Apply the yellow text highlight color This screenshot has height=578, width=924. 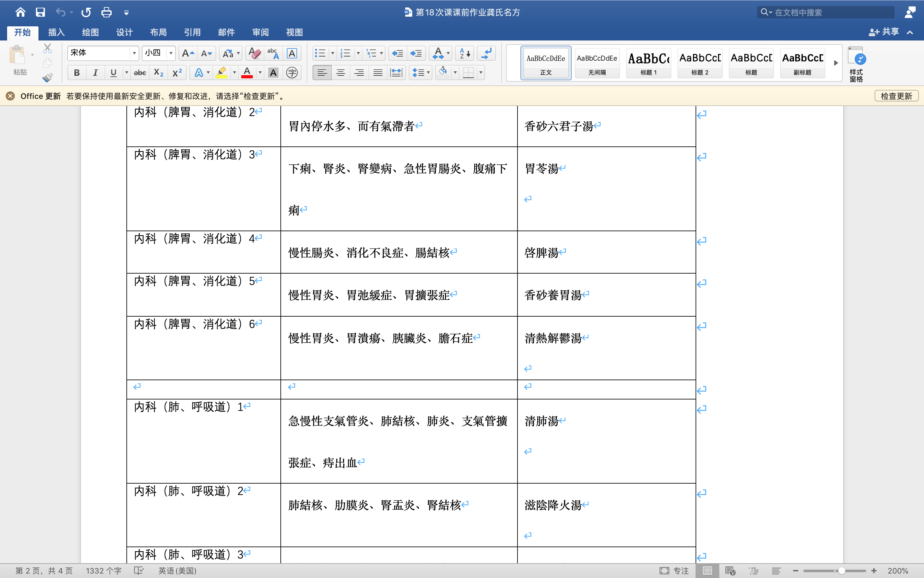221,73
